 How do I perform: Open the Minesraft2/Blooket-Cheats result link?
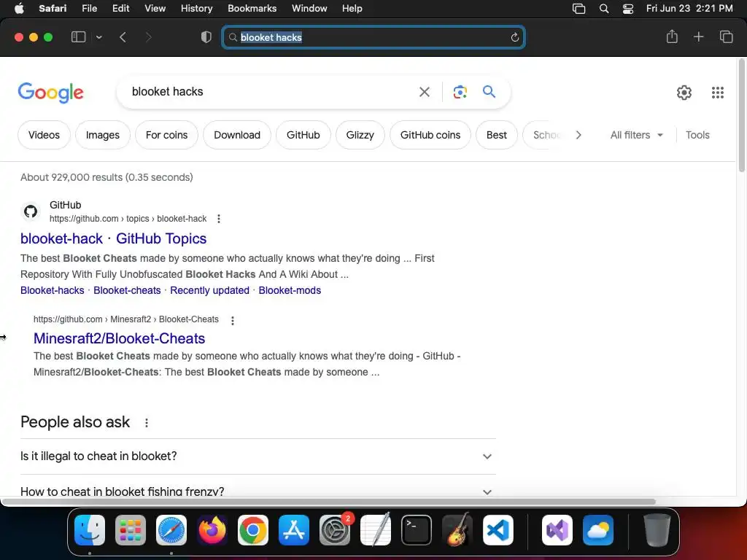click(x=119, y=338)
